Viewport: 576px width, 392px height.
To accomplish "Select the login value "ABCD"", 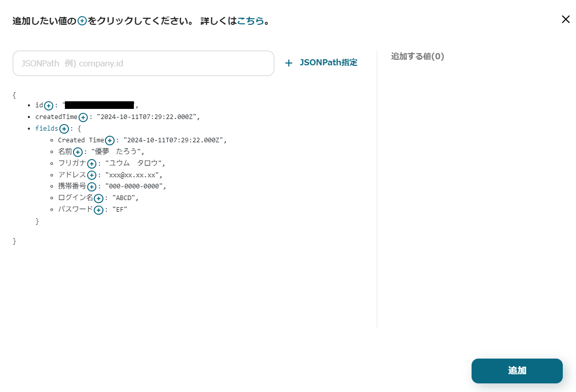I will (x=124, y=198).
